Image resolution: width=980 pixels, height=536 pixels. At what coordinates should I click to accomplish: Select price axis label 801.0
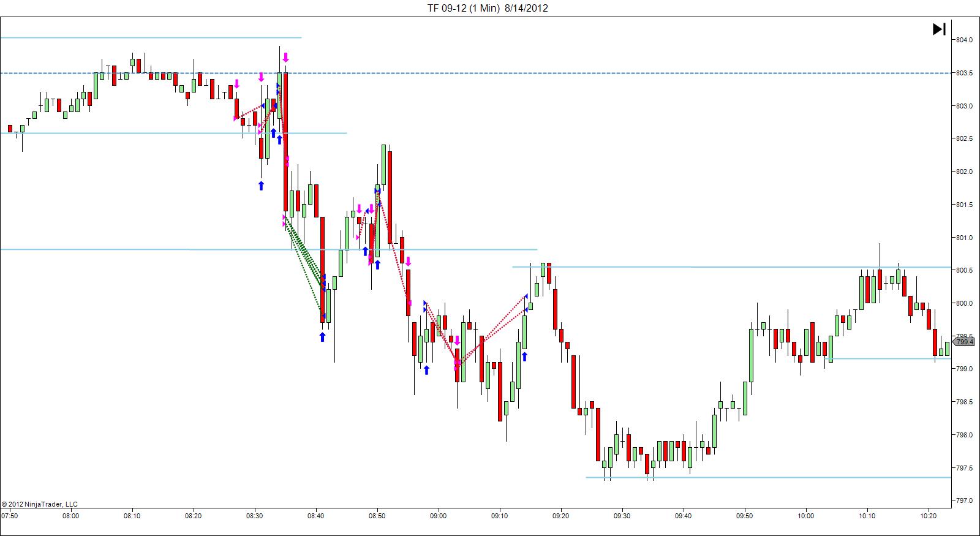click(964, 238)
